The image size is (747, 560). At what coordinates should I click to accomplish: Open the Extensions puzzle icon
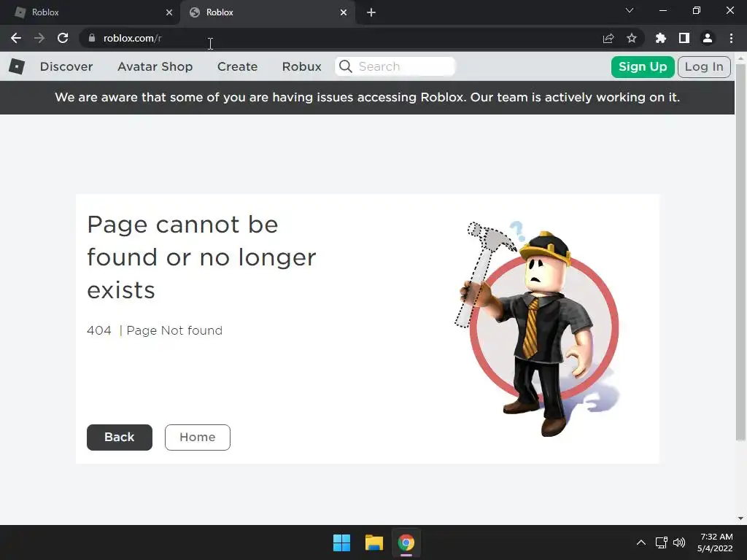click(661, 38)
